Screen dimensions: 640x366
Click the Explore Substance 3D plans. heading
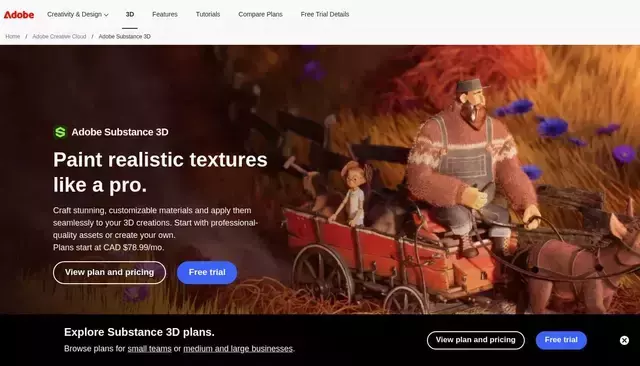pos(139,332)
